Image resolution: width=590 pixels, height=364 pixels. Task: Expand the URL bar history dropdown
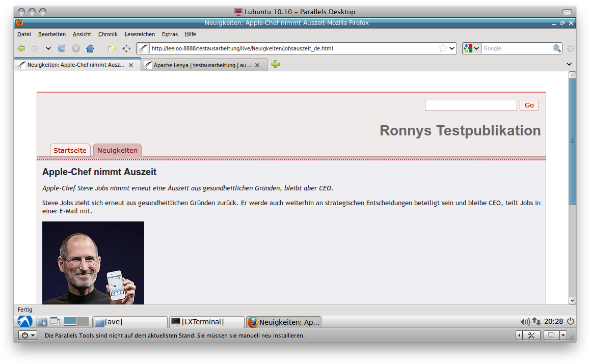[x=452, y=48]
